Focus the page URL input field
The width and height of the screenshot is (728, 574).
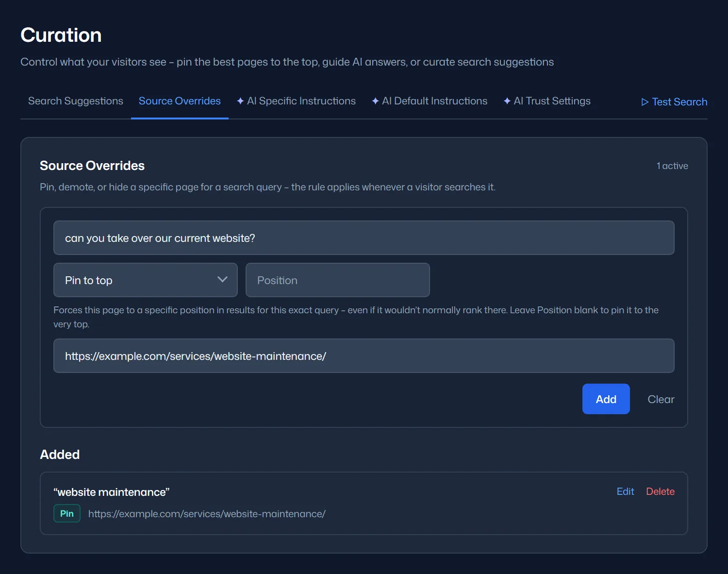pos(364,356)
